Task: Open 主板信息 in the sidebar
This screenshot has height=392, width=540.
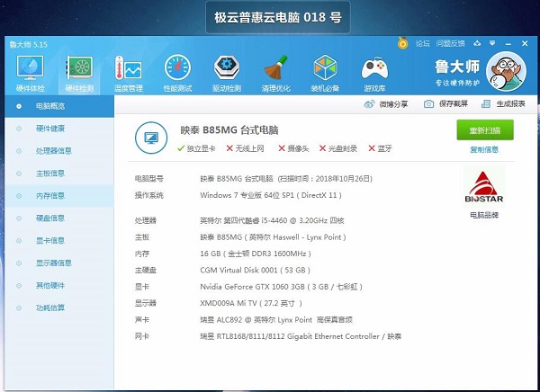Action: pyautogui.click(x=59, y=174)
